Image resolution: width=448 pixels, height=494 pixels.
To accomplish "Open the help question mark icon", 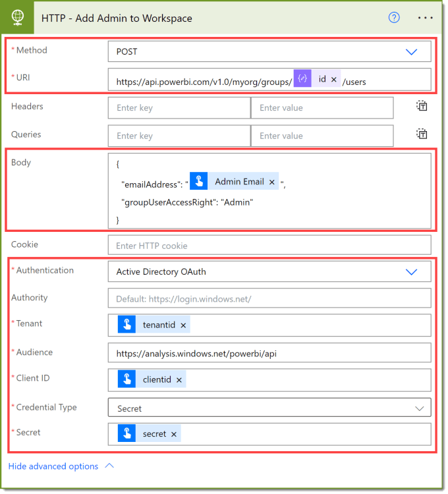I will tap(394, 18).
